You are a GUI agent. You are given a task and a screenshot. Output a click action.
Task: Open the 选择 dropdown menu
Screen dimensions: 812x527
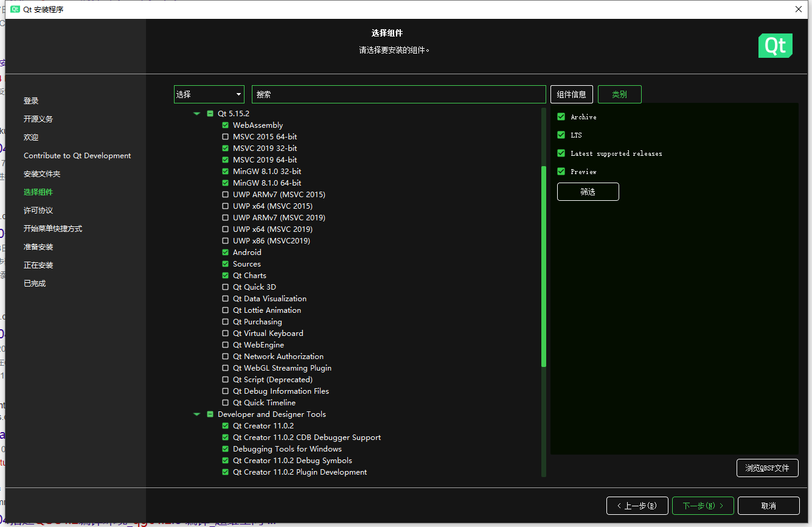pyautogui.click(x=209, y=94)
